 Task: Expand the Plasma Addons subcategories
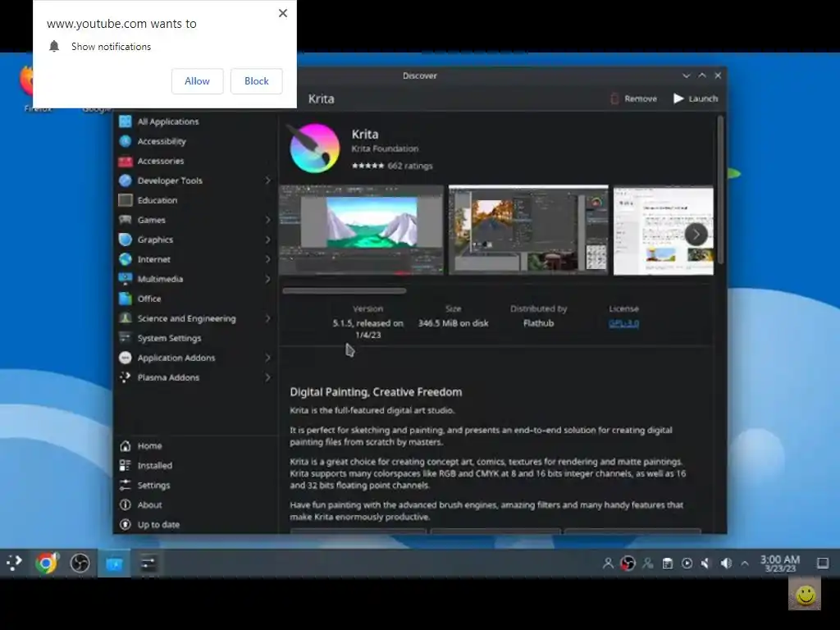[268, 377]
